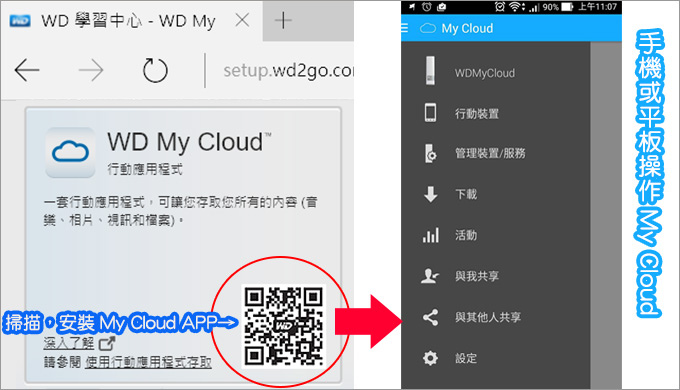Tap the battery indicator in status bar

pos(567,7)
